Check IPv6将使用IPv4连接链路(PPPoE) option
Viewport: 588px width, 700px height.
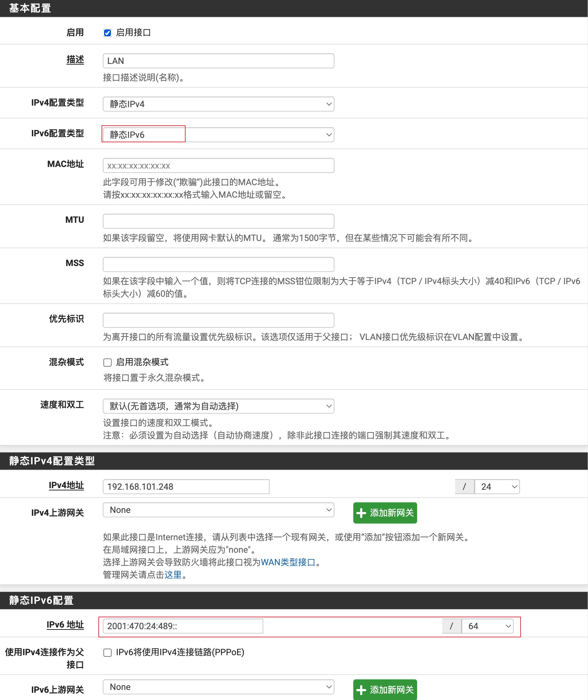(x=108, y=652)
